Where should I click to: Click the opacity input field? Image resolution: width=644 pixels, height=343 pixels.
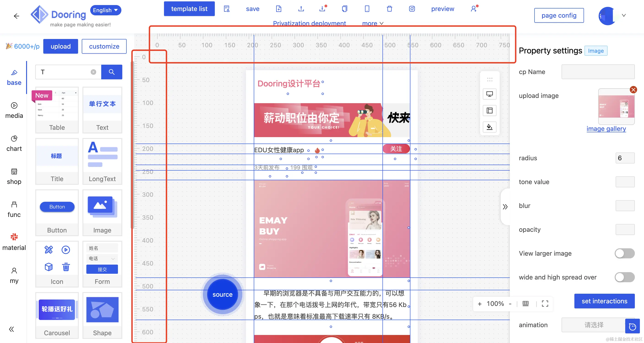(625, 230)
